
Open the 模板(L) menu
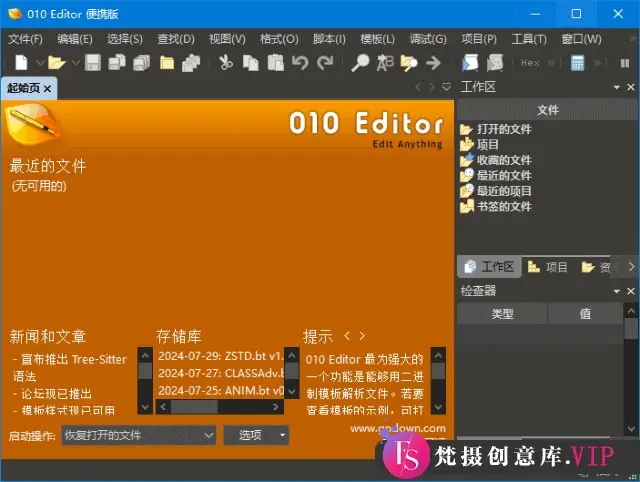point(377,39)
